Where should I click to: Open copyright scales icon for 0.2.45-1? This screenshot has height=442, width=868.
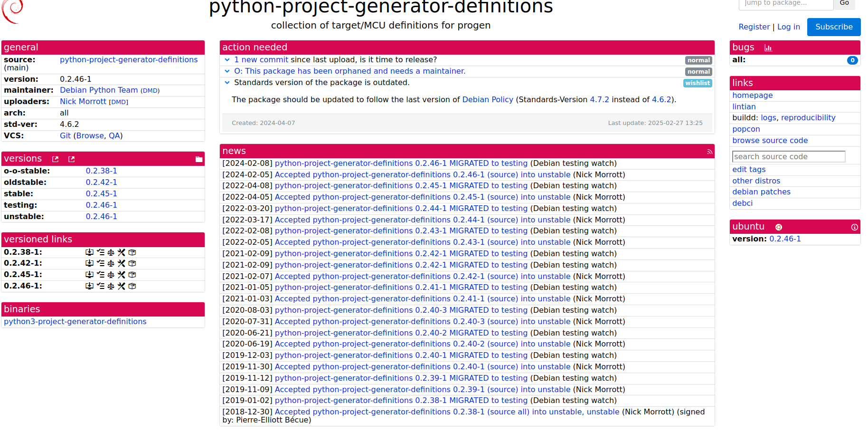pos(111,275)
